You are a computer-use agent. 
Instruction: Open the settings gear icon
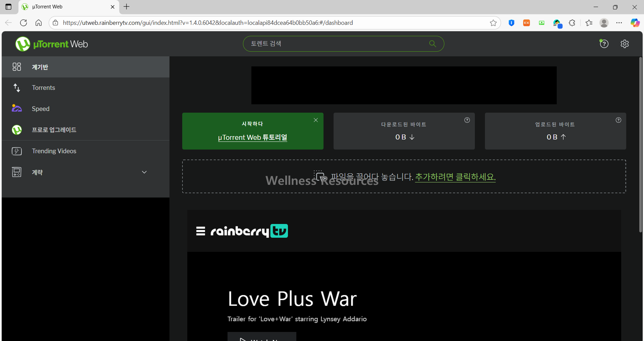(625, 44)
